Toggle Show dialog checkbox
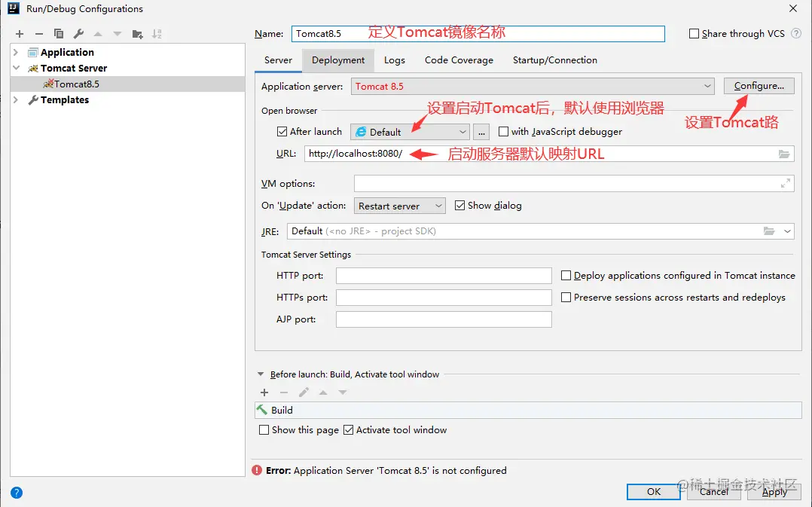Screen dimensions: 812x507 pyautogui.click(x=459, y=206)
